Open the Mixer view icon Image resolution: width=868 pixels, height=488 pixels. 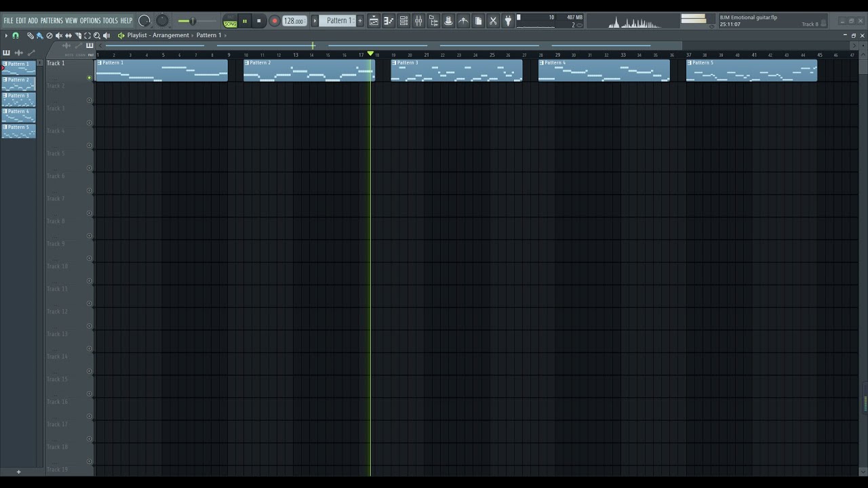418,21
